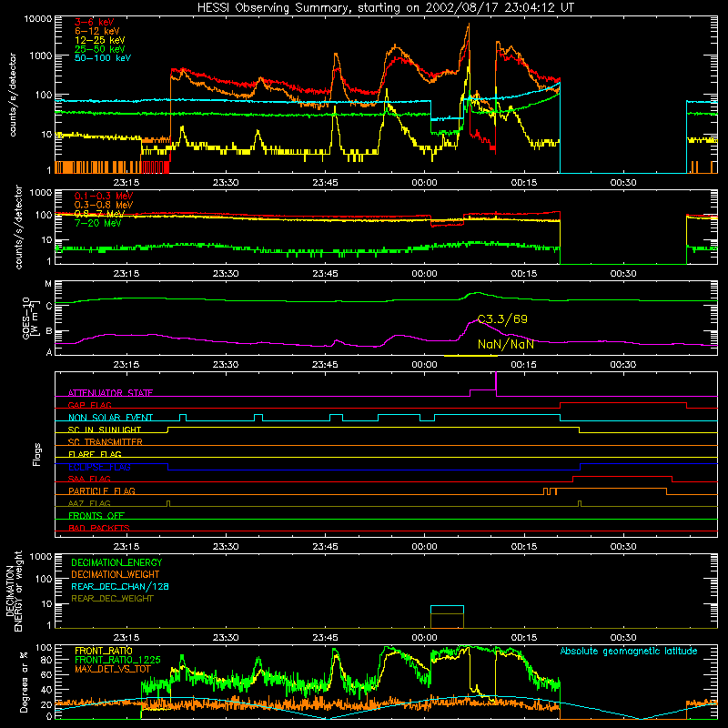Click the 0.1-0.3 MeV legend label
The image size is (728, 728).
[x=104, y=196]
